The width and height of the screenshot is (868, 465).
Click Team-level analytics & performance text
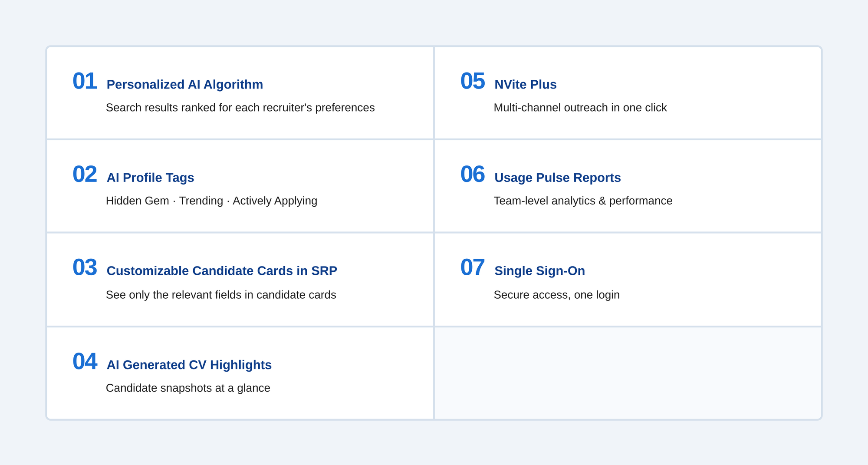tap(583, 201)
